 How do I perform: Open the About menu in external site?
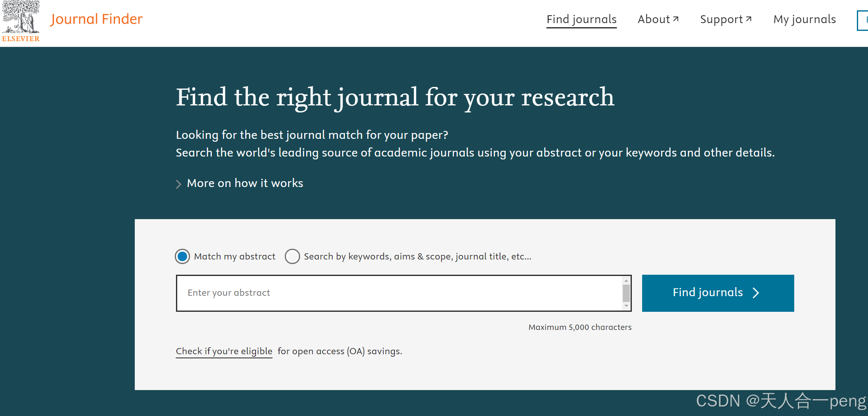click(654, 19)
